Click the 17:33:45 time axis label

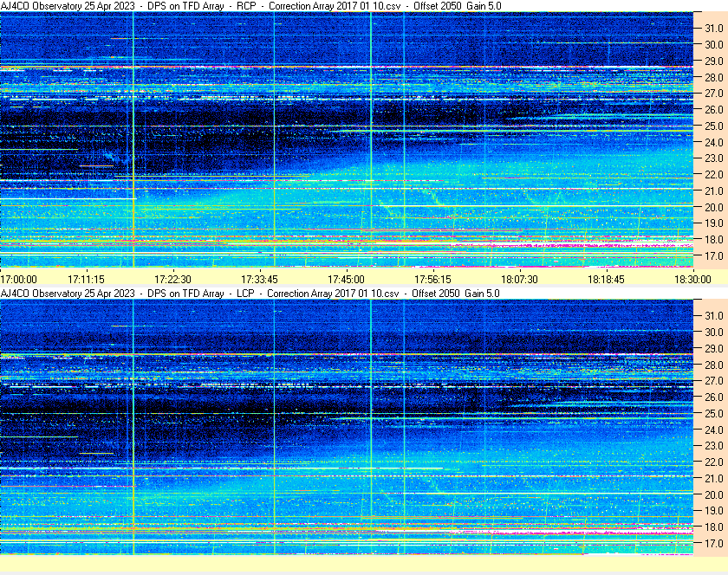click(x=259, y=280)
